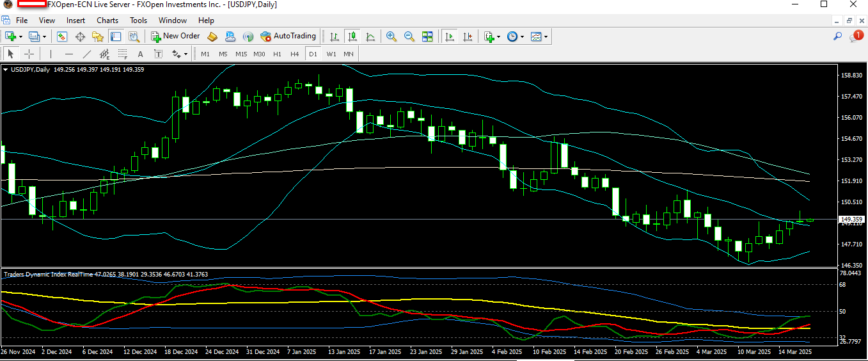Open the Insert menu

pos(75,20)
